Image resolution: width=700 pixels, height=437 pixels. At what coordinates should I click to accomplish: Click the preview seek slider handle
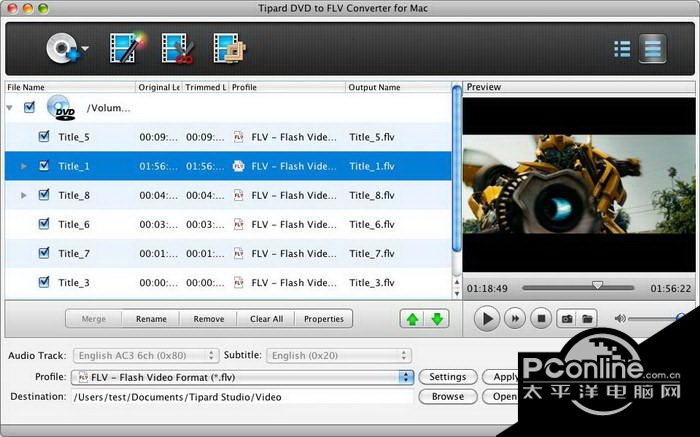597,285
